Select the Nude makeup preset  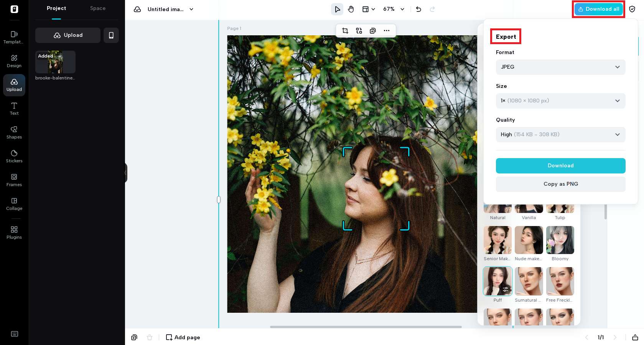pyautogui.click(x=529, y=240)
